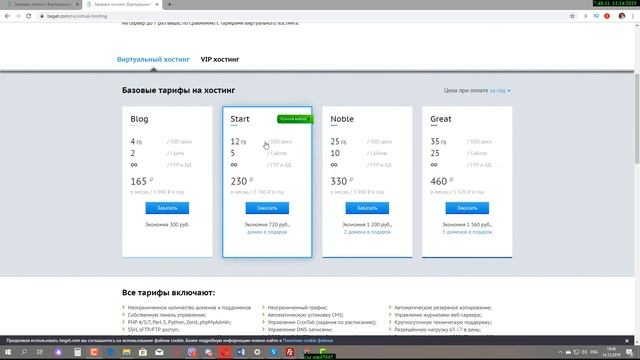Screen dimensions: 640x360
Task: Open Task View on the taskbar
Action: [40, 352]
